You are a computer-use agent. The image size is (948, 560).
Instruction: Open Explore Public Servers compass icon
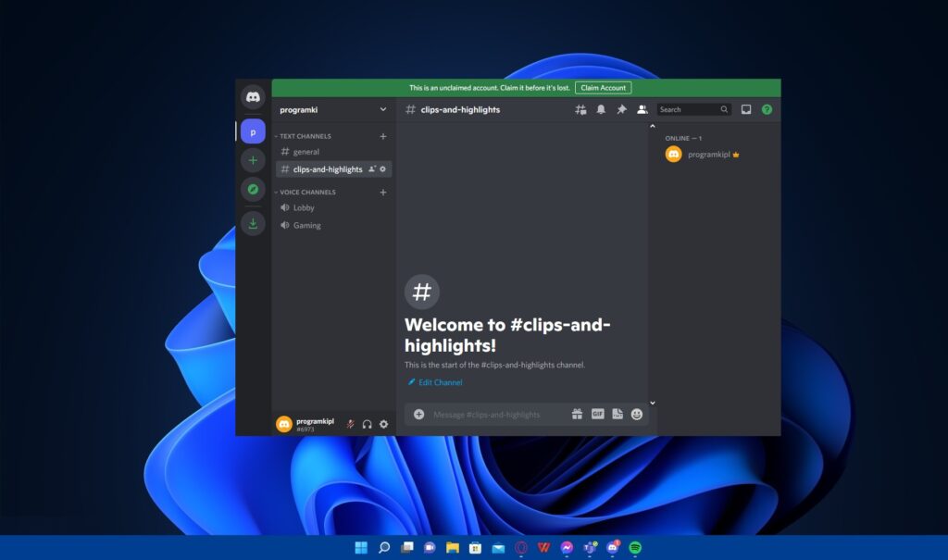coord(253,189)
